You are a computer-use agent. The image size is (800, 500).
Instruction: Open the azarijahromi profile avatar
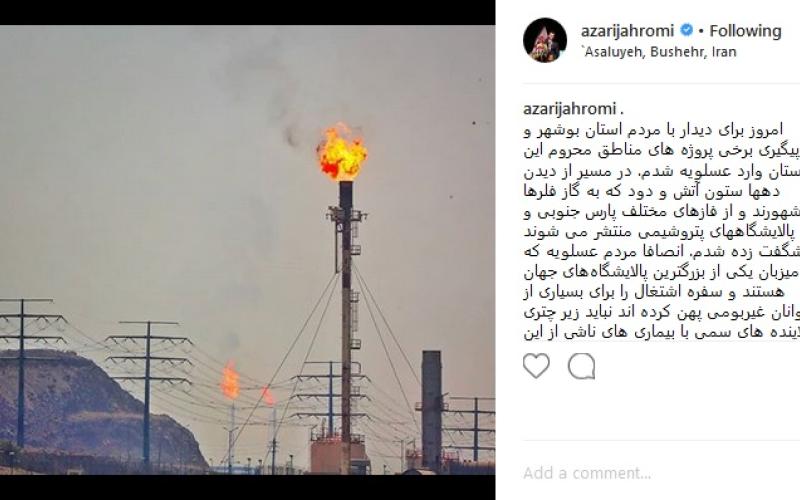(545, 40)
